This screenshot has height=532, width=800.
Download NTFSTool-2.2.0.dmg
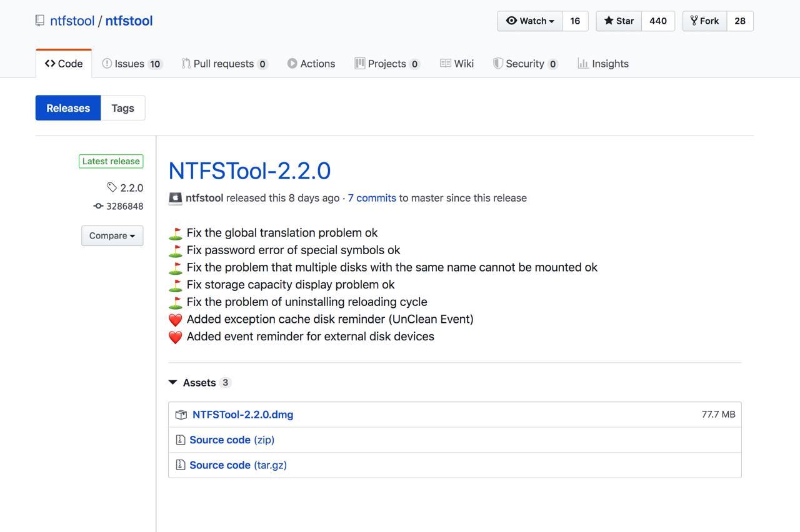click(242, 415)
